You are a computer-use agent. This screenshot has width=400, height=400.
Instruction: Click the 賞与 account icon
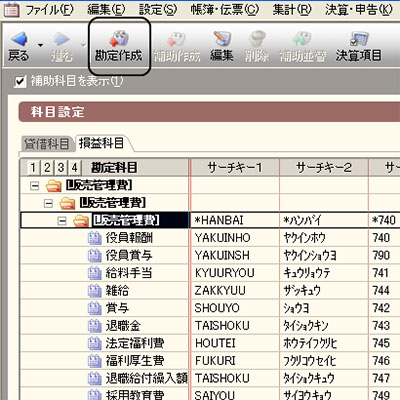pyautogui.click(x=95, y=309)
